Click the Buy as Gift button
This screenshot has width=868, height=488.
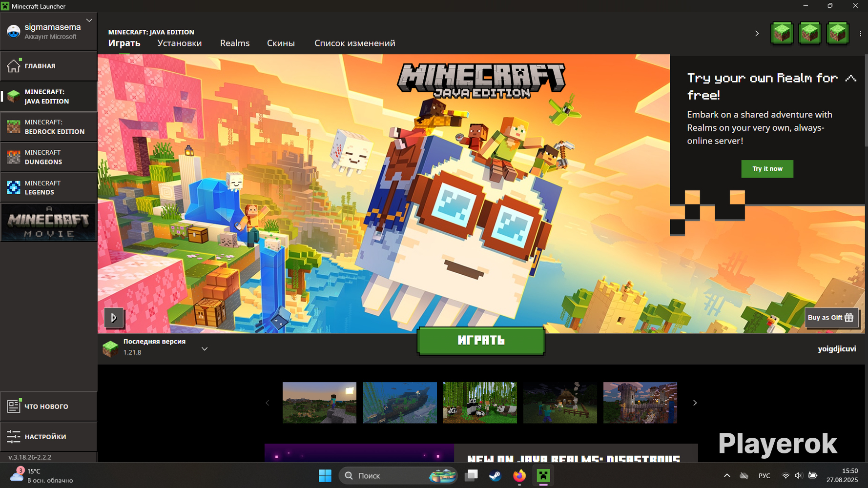coord(830,318)
